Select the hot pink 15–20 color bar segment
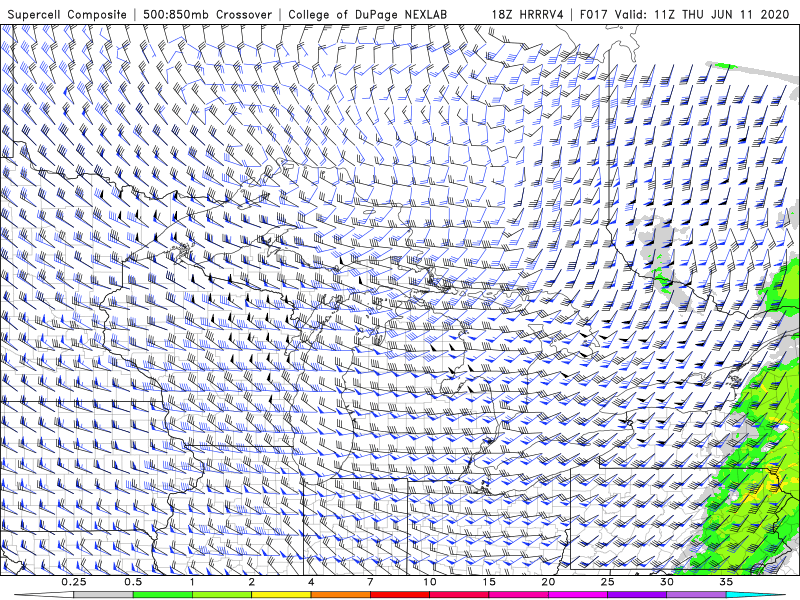The width and height of the screenshot is (800, 600). [x=518, y=595]
